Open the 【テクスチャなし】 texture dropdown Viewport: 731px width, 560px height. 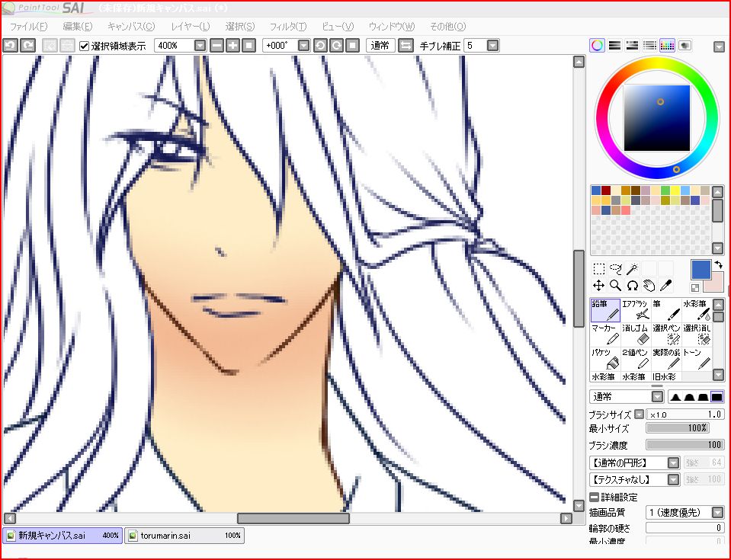(673, 479)
